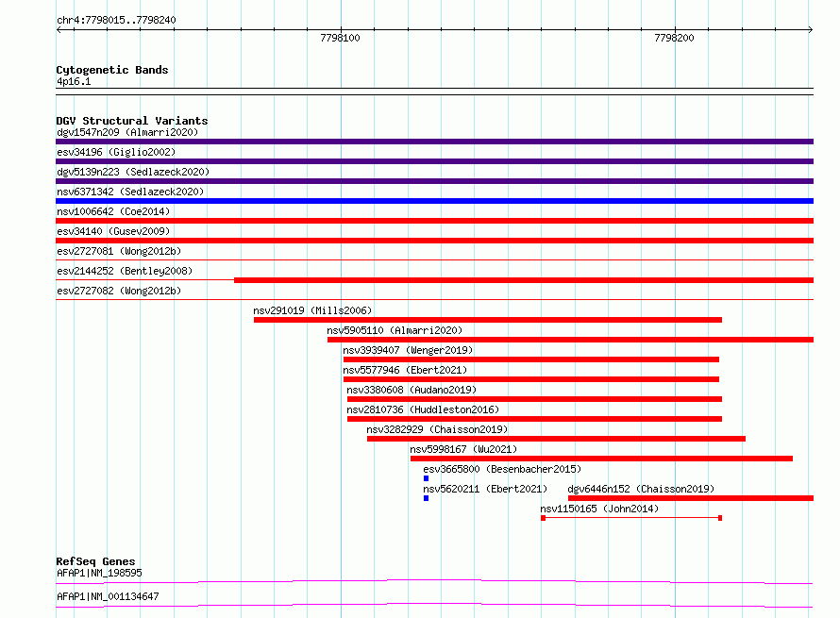
Task: Click the red bar for nsv5905110
Action: [x=570, y=340]
